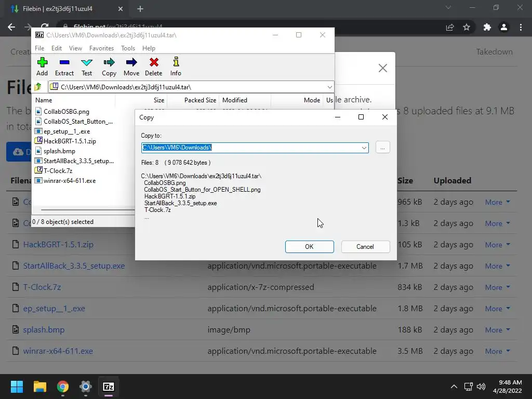Click the Test toolbar icon
The image size is (532, 399).
87,66
